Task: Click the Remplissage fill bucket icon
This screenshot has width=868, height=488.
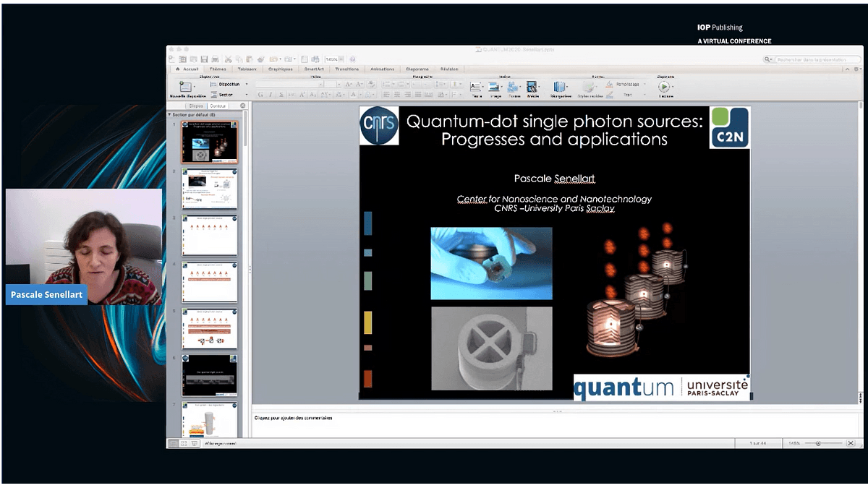Action: 609,84
